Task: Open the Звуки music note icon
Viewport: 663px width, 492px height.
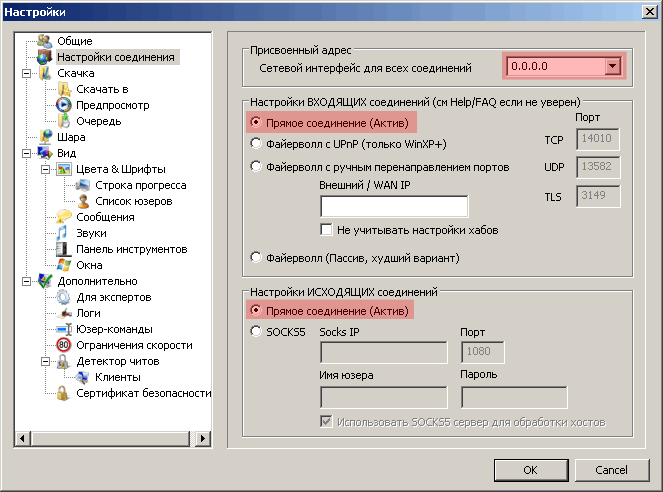Action: pyautogui.click(x=63, y=233)
